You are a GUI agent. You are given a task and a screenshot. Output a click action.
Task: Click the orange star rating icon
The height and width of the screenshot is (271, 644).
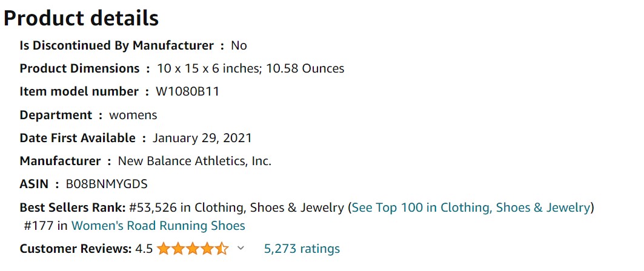click(193, 249)
